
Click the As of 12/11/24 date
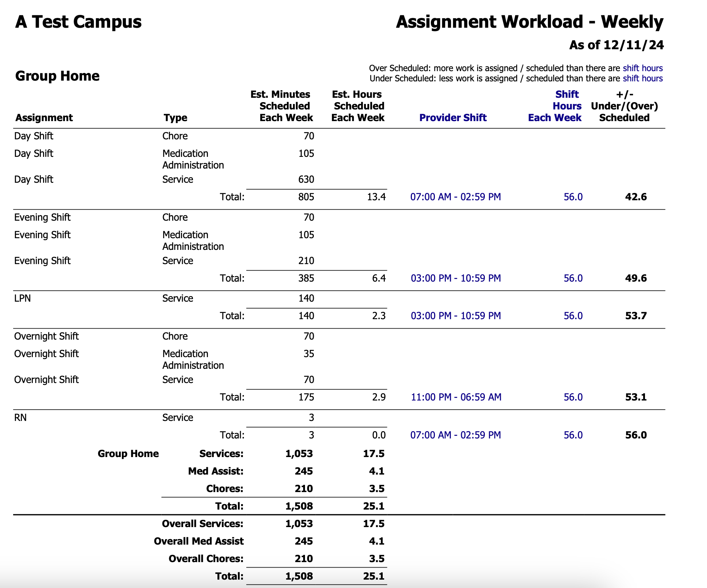[x=616, y=45]
